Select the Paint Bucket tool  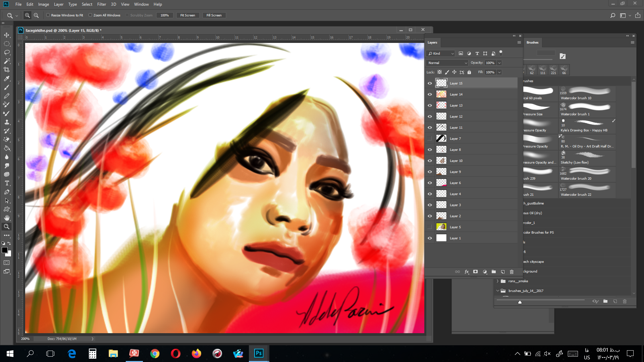tap(7, 148)
